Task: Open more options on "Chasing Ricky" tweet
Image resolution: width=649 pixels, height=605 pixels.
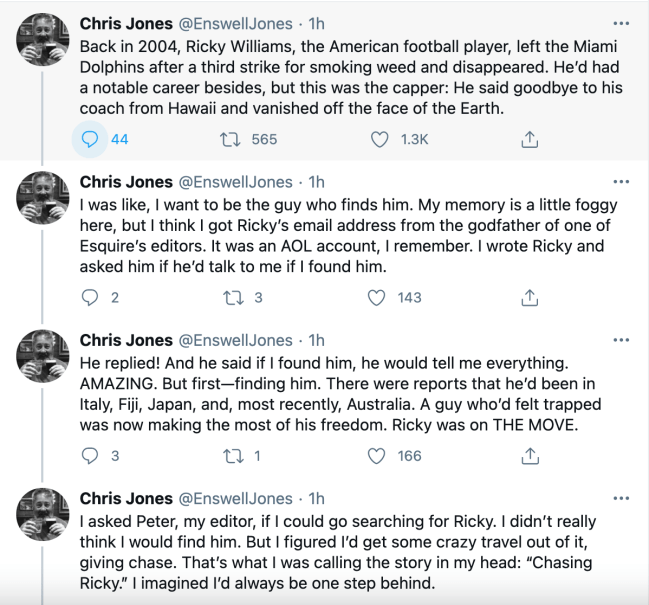Action: point(621,498)
